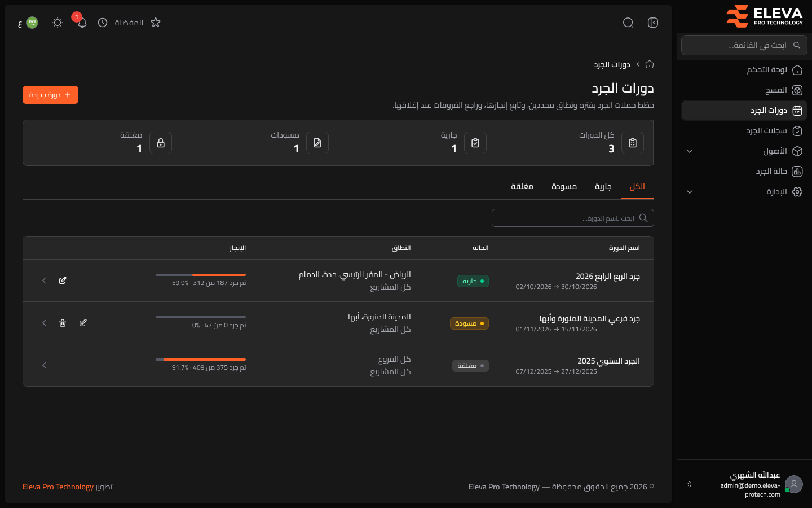Delete the جرد فرعي المدينة المنورة وأبها cycle

(63, 323)
